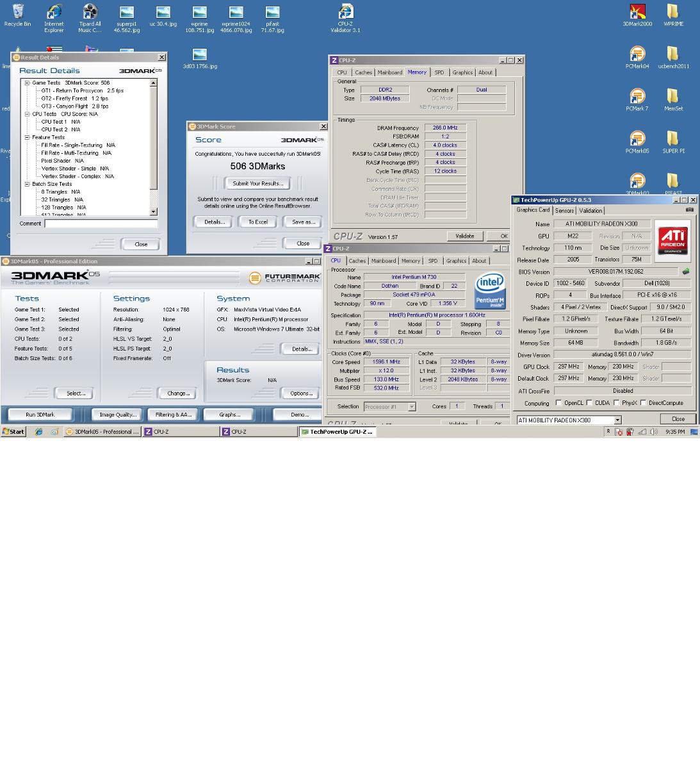Click the Filtering & AA button
This screenshot has height=769, width=700.
coord(174,415)
